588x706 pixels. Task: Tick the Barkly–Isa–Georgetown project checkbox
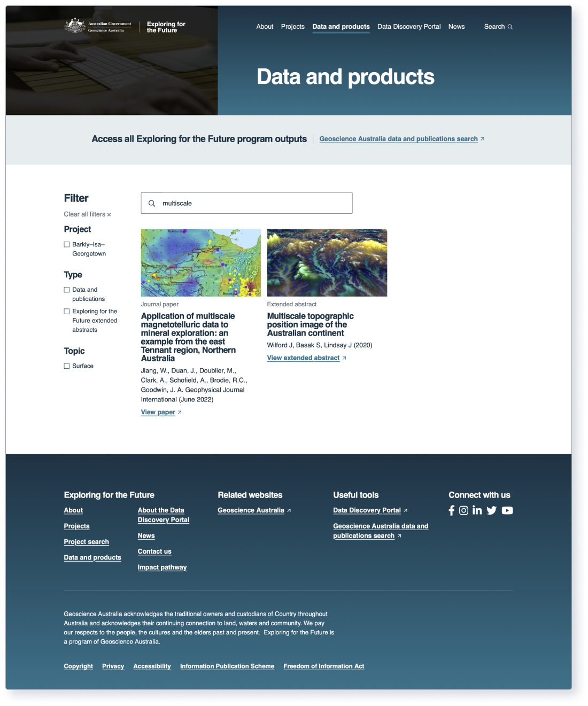click(67, 244)
